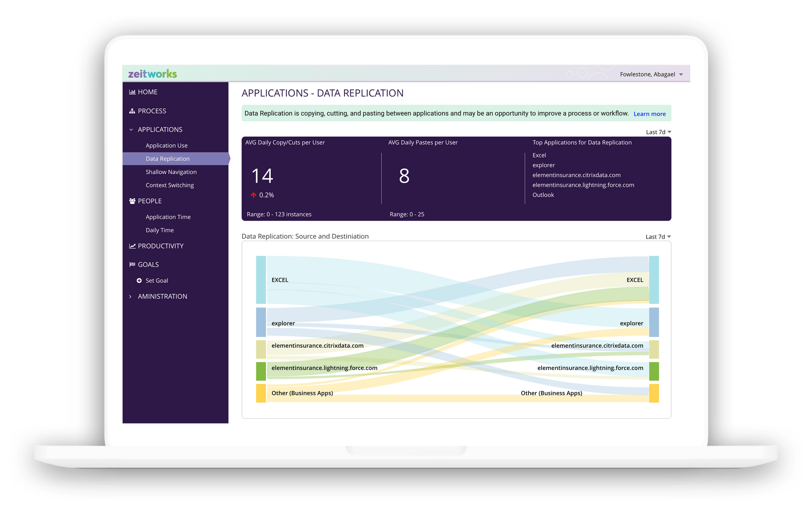Click the zeitworks logo
This screenshot has height=514, width=812.
pos(153,74)
